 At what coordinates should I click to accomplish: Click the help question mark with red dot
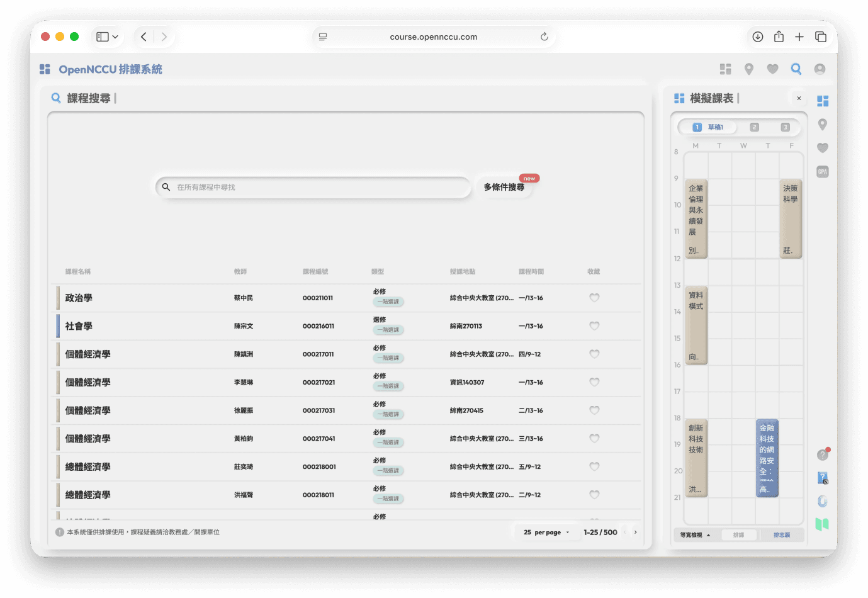click(x=823, y=454)
